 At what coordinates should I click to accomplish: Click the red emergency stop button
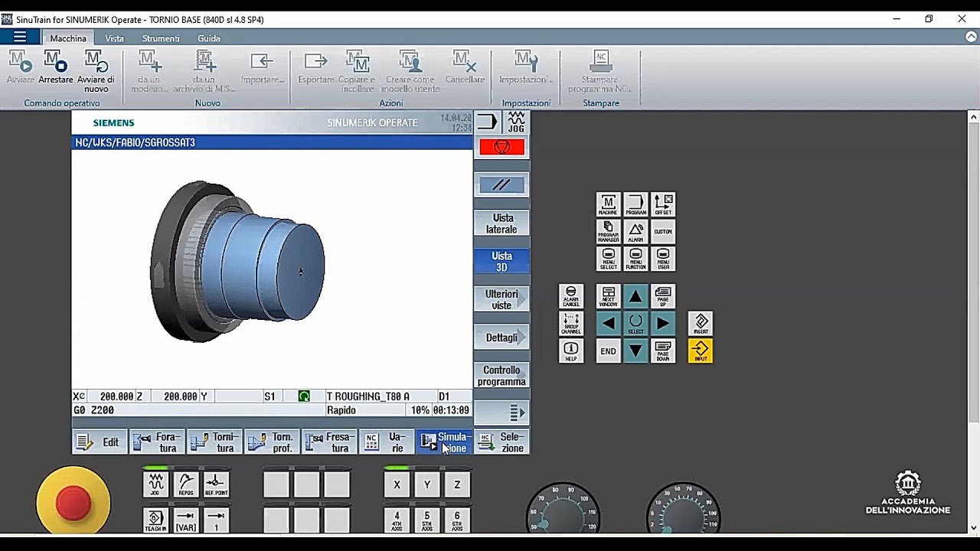click(x=73, y=503)
